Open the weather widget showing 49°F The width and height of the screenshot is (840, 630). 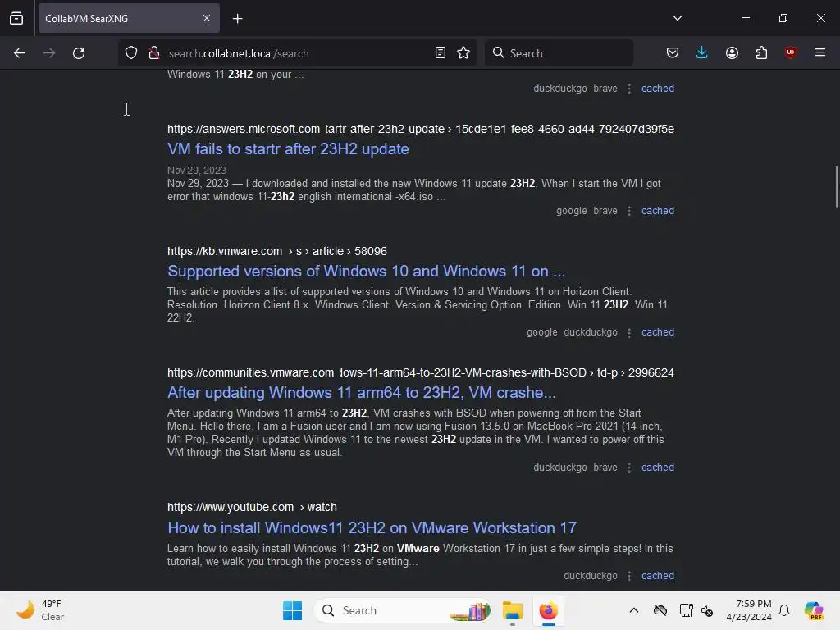[x=41, y=610]
